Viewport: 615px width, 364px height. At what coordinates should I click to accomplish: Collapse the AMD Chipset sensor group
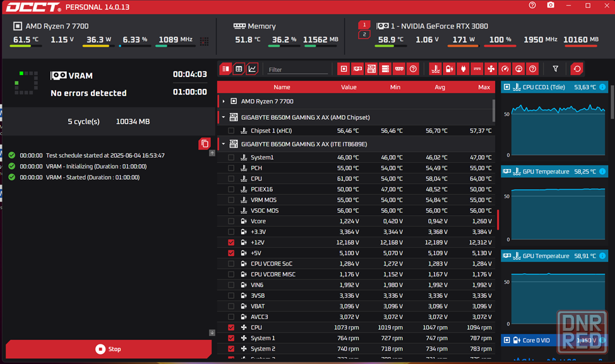point(224,117)
